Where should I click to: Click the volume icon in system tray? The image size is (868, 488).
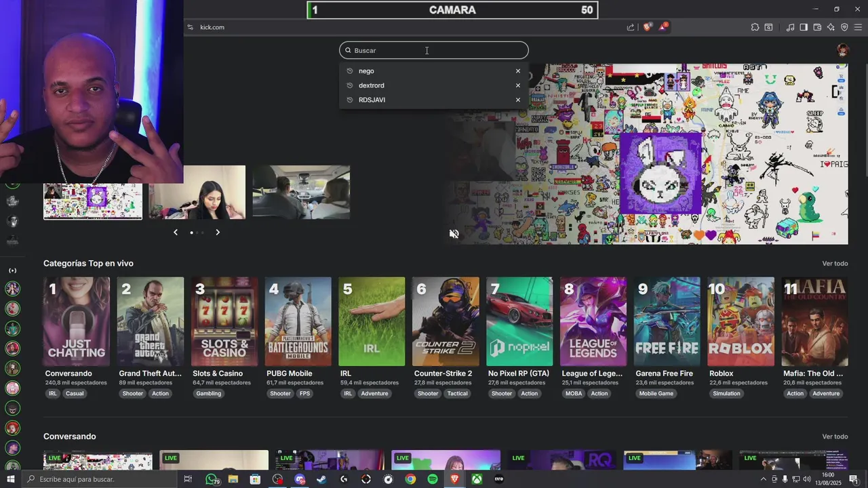[x=807, y=479]
